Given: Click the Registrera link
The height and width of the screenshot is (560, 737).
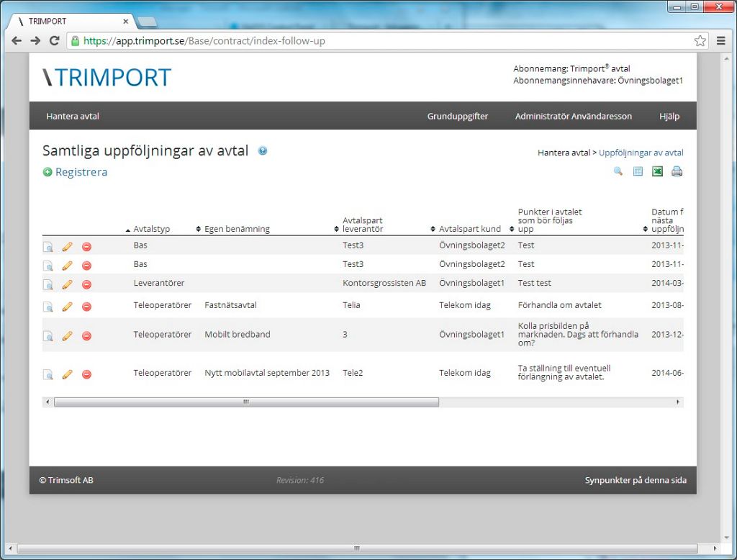Looking at the screenshot, I should tap(81, 172).
